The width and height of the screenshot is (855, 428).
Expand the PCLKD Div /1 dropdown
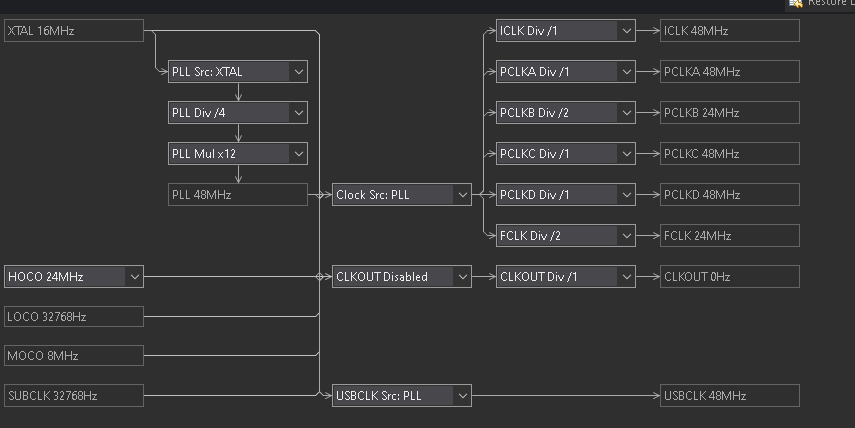[565, 195]
